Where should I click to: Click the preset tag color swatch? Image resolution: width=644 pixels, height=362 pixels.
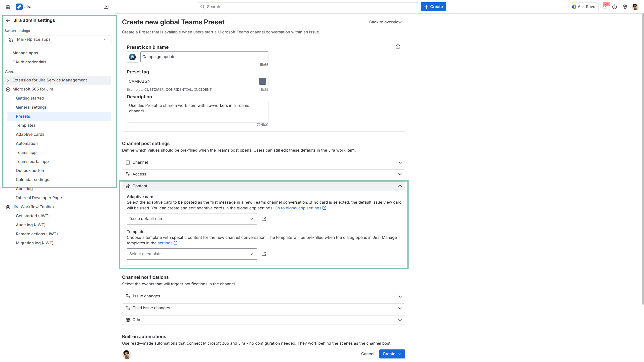coord(262,81)
